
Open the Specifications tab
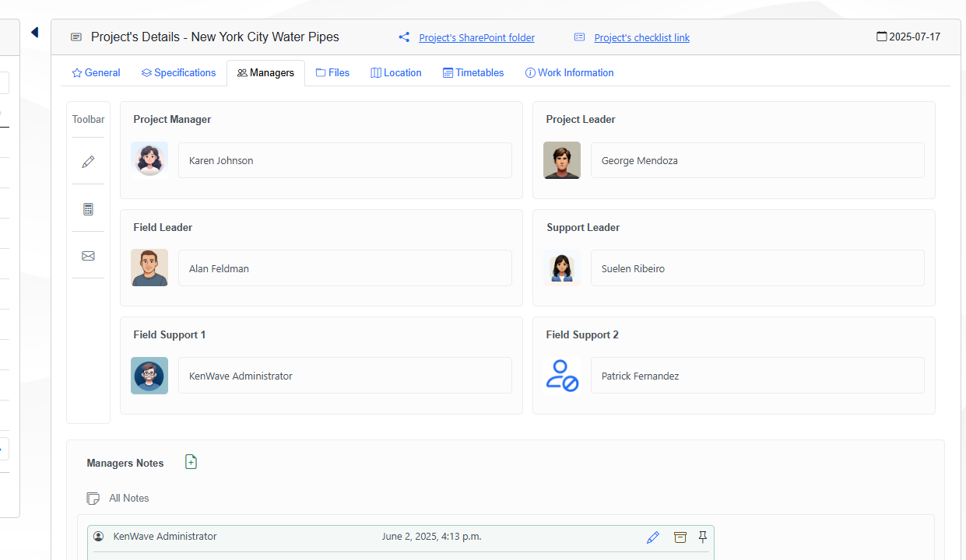point(178,73)
